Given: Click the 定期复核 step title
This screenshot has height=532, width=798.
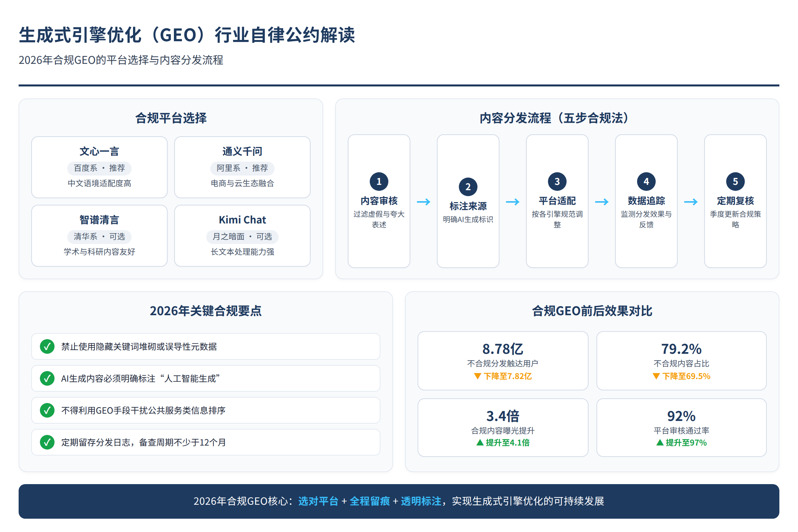Looking at the screenshot, I should click(x=735, y=201).
